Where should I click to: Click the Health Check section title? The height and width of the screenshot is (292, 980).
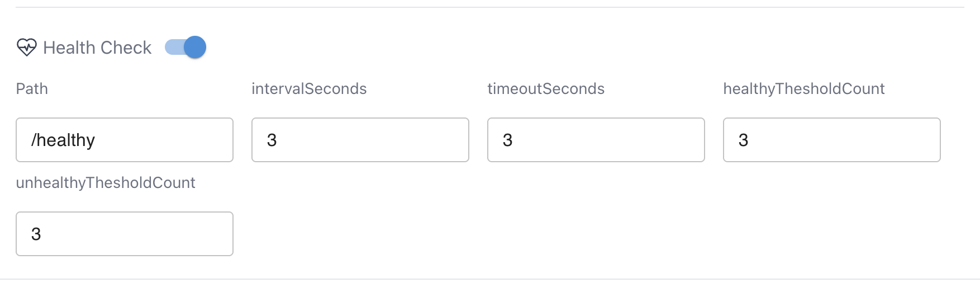click(x=97, y=48)
